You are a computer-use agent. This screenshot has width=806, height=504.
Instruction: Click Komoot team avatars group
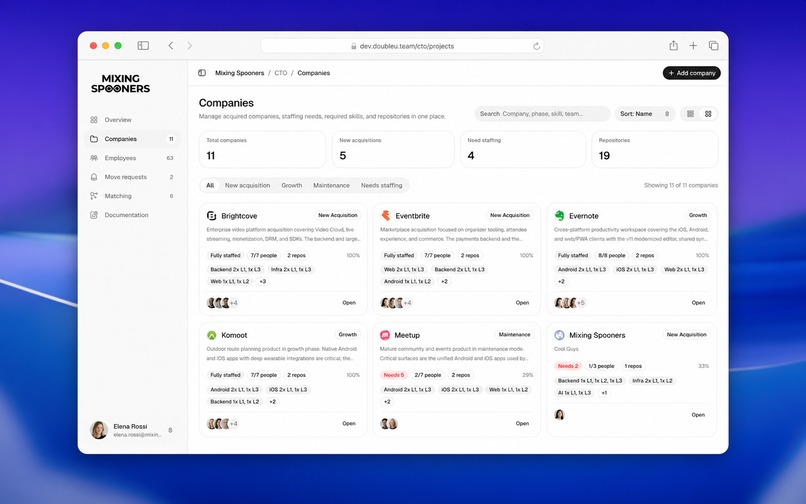222,424
